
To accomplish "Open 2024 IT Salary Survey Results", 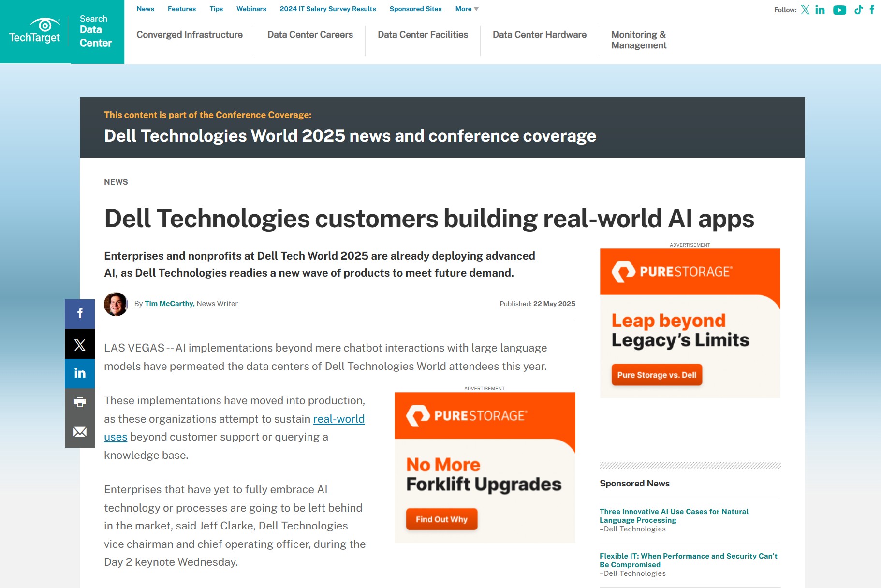I will point(328,9).
